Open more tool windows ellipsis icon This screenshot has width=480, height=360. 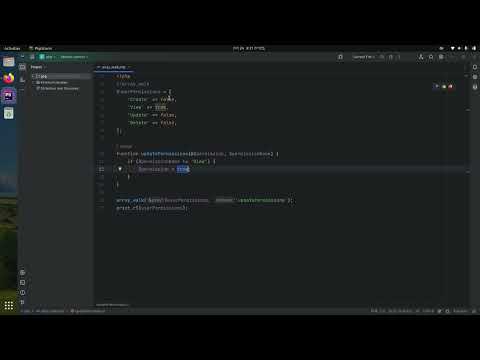point(22,90)
